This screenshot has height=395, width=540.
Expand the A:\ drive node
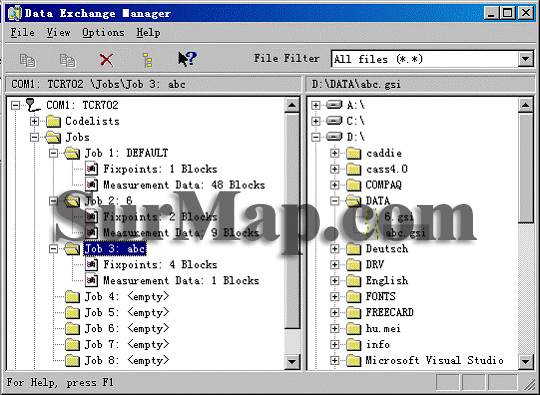315,105
